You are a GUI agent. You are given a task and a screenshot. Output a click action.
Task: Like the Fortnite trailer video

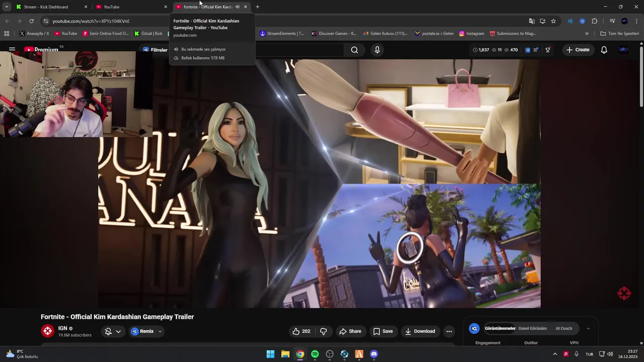click(x=301, y=331)
